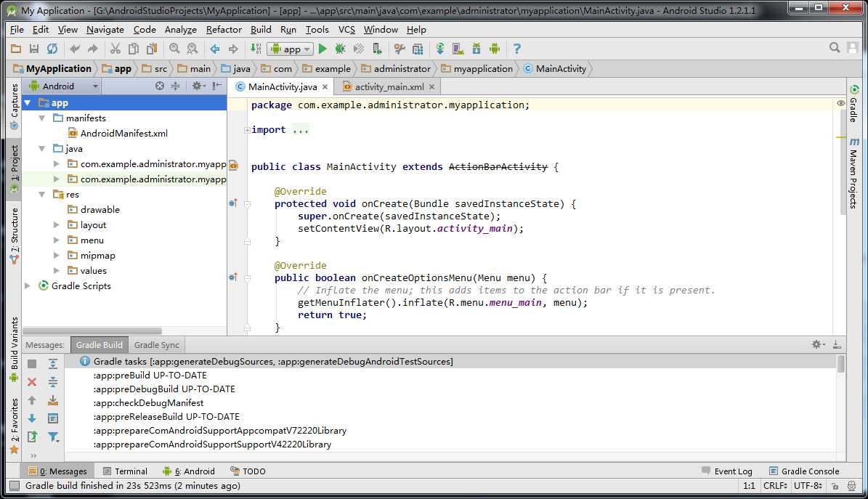868x499 pixels.
Task: Open the Android project view dropdown
Action: (64, 86)
